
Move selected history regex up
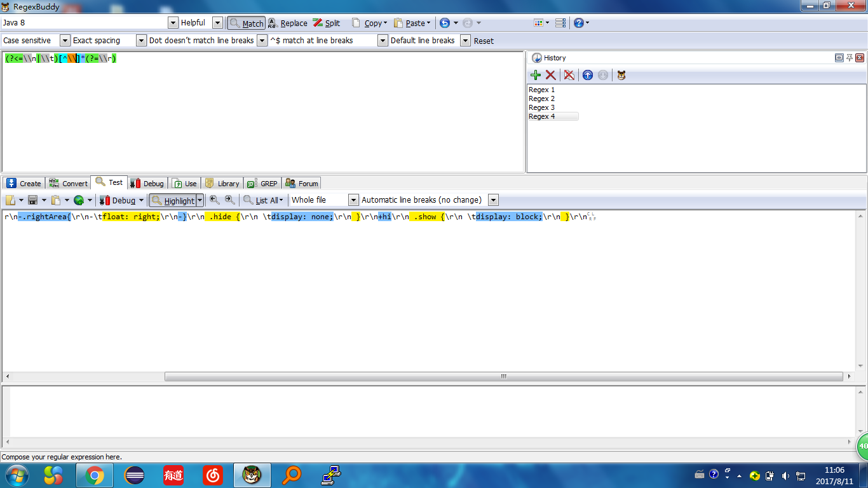coord(588,75)
